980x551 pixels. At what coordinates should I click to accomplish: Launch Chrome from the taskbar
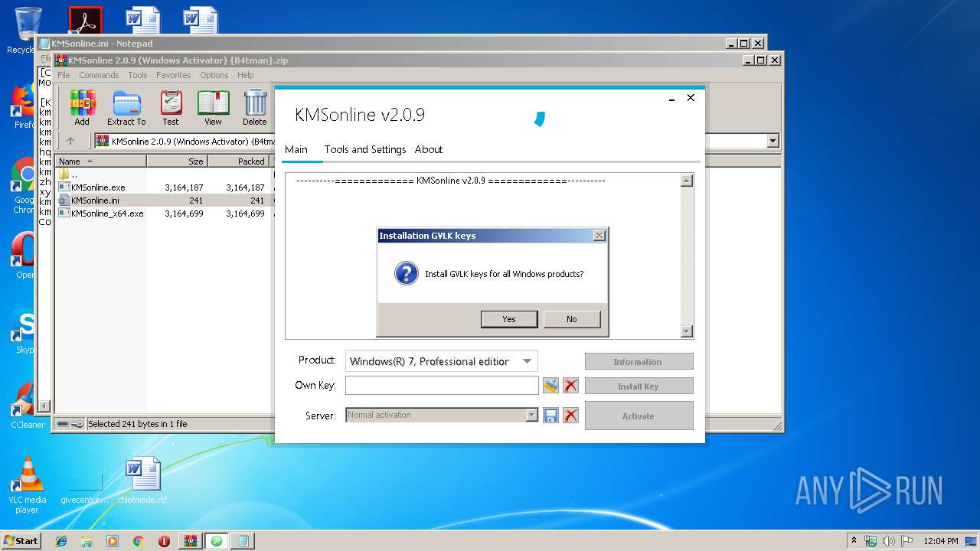[x=138, y=541]
